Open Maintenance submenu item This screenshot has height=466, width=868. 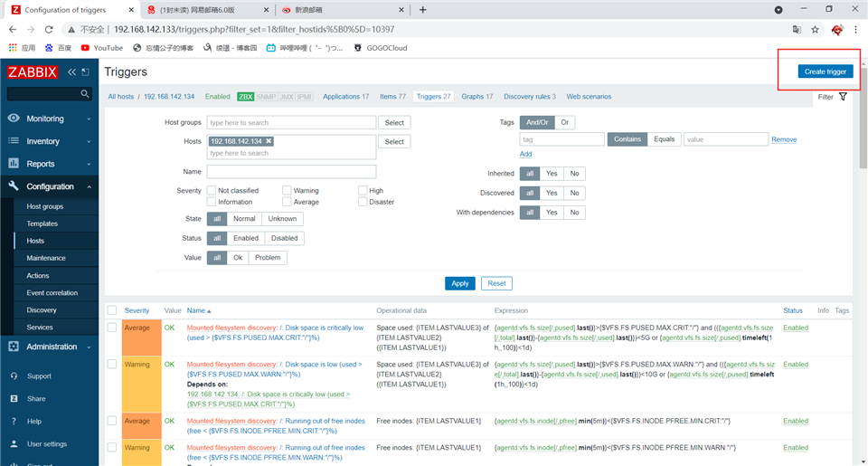coord(46,258)
